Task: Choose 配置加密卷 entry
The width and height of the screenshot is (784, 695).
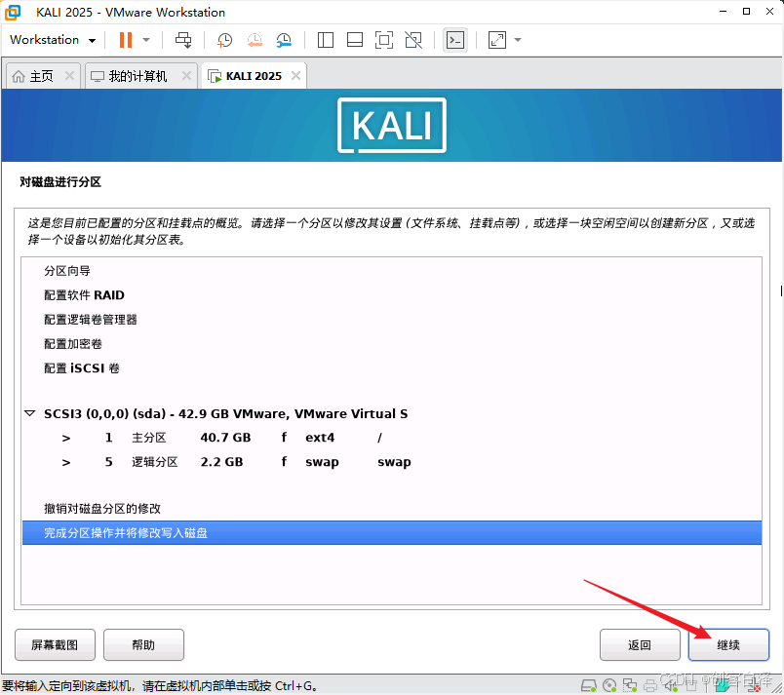Action: pos(73,344)
